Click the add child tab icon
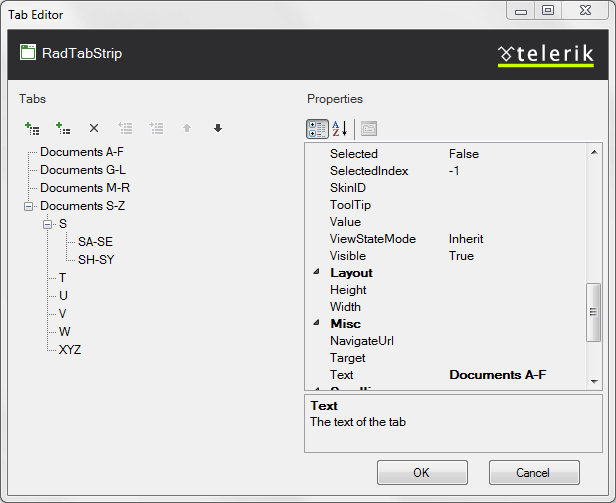Screen dimensions: 616x503 point(63,128)
